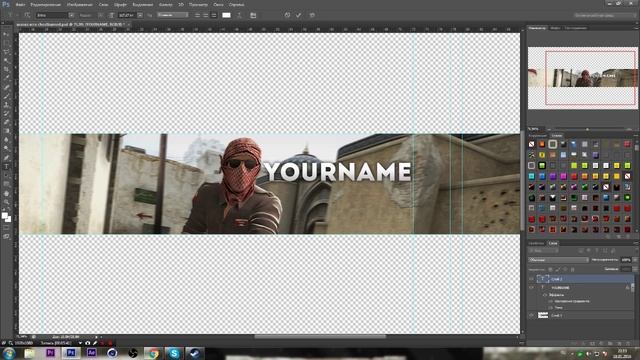Open Skype from the taskbar

click(x=174, y=353)
